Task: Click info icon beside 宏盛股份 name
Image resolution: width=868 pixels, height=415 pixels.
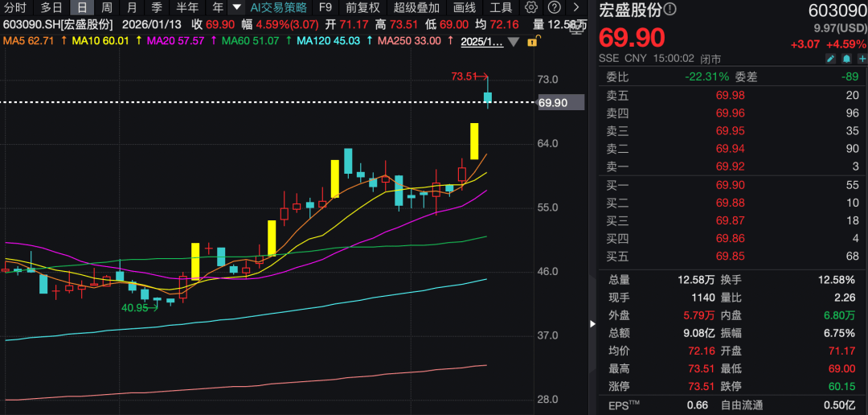Action: pyautogui.click(x=669, y=10)
